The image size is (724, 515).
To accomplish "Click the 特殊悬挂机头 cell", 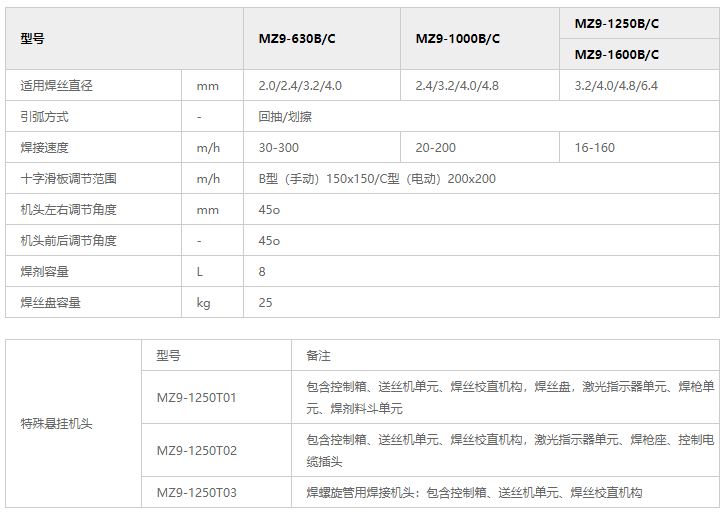I will [x=57, y=424].
